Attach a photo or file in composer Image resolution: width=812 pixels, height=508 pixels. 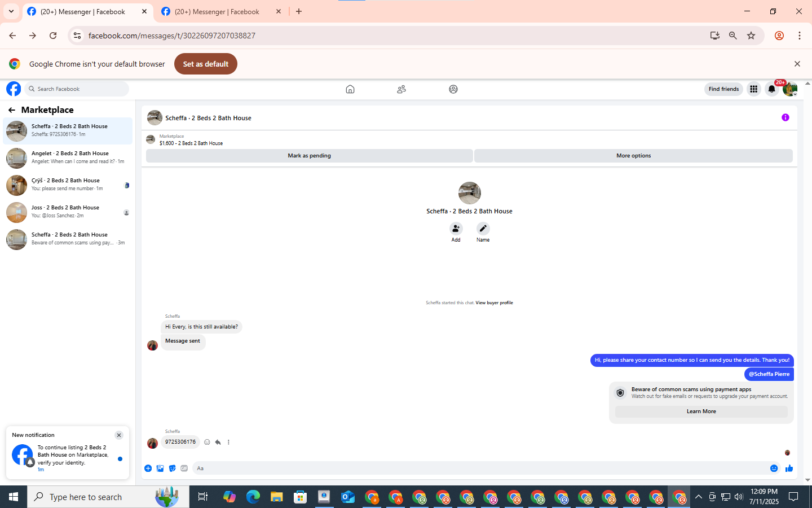pyautogui.click(x=160, y=468)
